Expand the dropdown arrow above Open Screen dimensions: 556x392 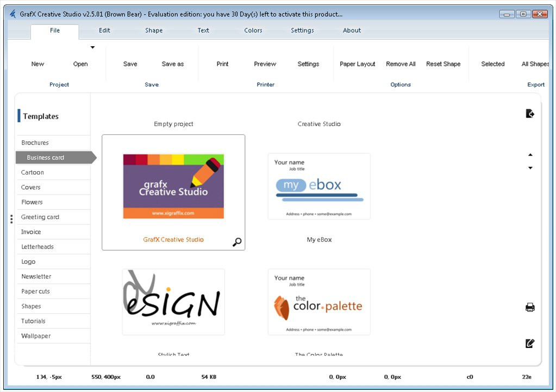[92, 47]
